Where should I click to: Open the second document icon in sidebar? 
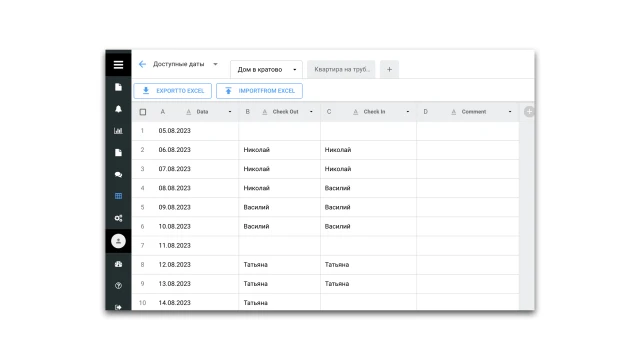tap(118, 152)
